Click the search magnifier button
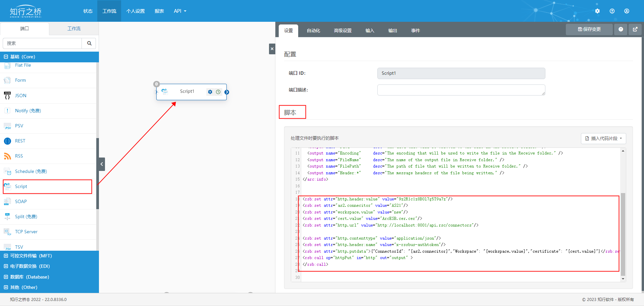This screenshot has width=644, height=306. pos(89,43)
